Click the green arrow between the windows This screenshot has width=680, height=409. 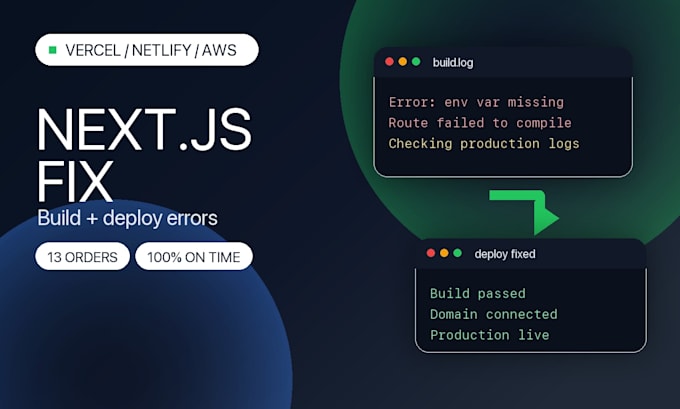coord(524,213)
